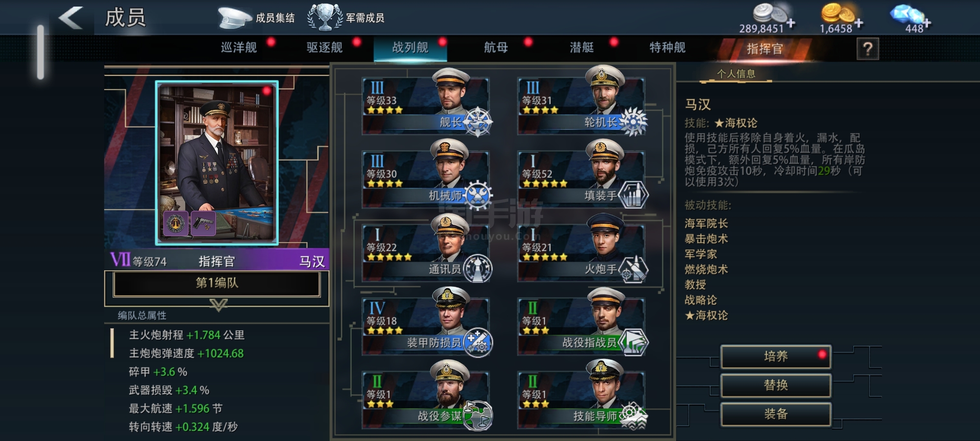Viewport: 980px width, 441px height.
Task: Open the question mark help icon
Action: pos(868,49)
